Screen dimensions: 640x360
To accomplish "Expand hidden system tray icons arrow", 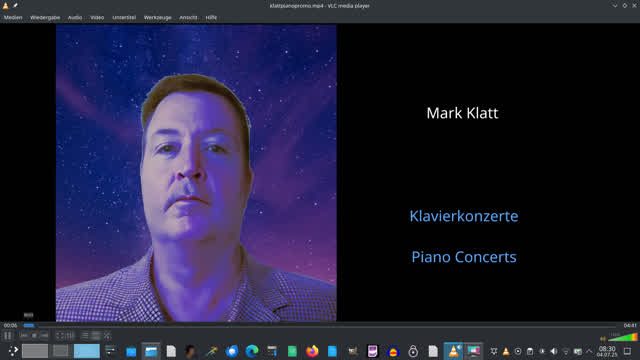I will point(589,351).
